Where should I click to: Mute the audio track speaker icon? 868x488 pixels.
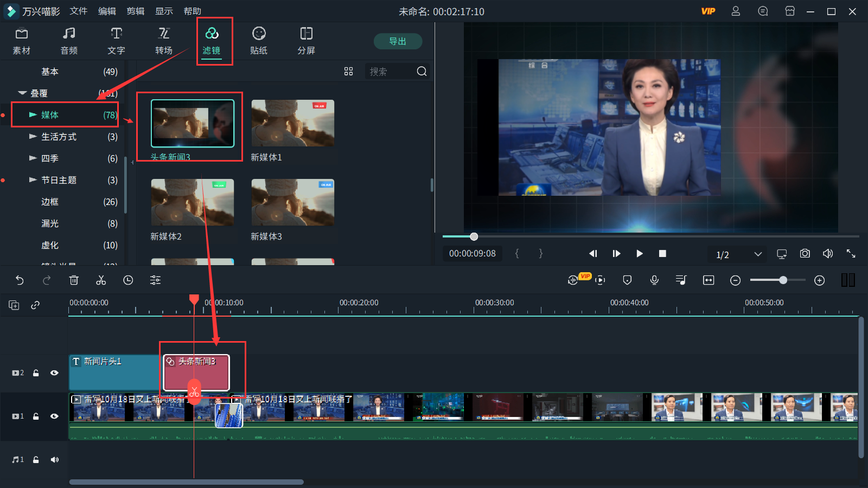pyautogui.click(x=54, y=459)
